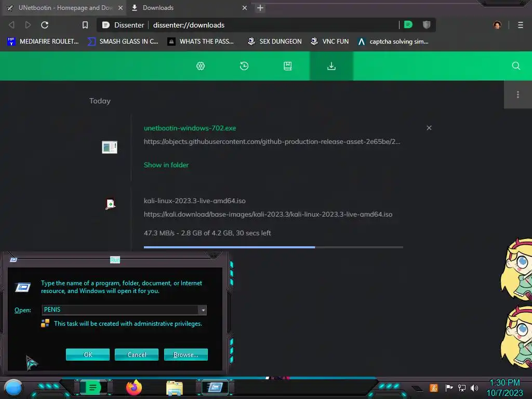Image resolution: width=532 pixels, height=399 pixels.
Task: Open the VNC FUN bookmark
Action: point(329,42)
